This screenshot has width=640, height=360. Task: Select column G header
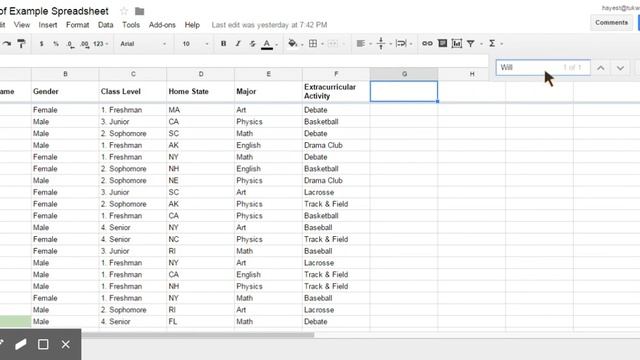[x=404, y=74]
